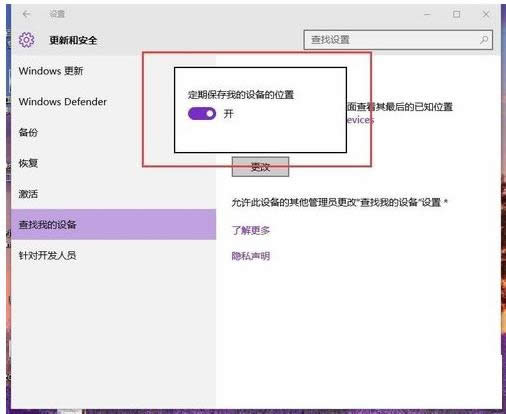The height and width of the screenshot is (414, 506).
Task: Click inside the 查找设置 search field
Action: tap(398, 40)
